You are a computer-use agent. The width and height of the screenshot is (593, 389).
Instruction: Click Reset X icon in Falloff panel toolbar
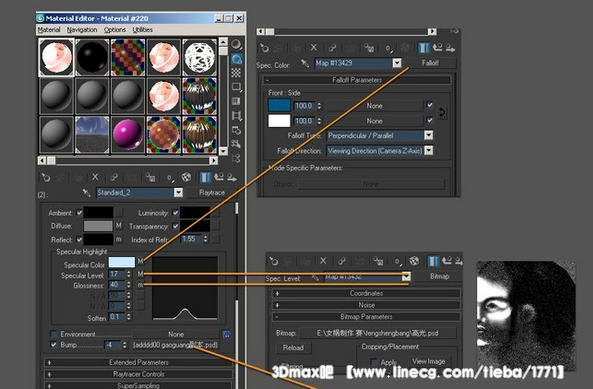click(x=314, y=48)
